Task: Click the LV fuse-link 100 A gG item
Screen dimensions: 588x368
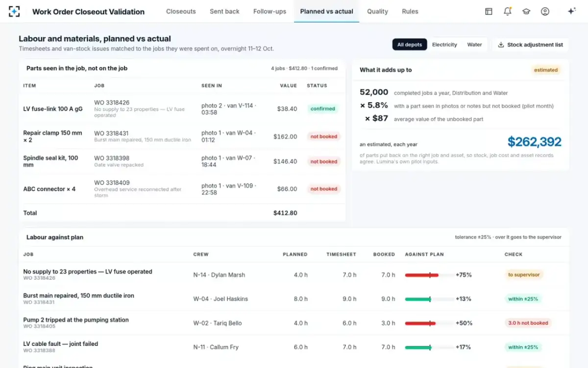Action: tap(52, 109)
